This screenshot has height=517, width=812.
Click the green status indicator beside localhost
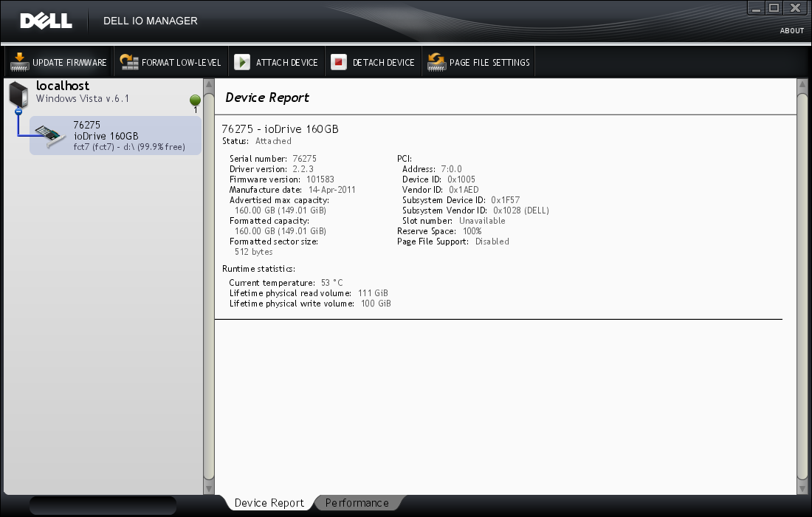[195, 100]
